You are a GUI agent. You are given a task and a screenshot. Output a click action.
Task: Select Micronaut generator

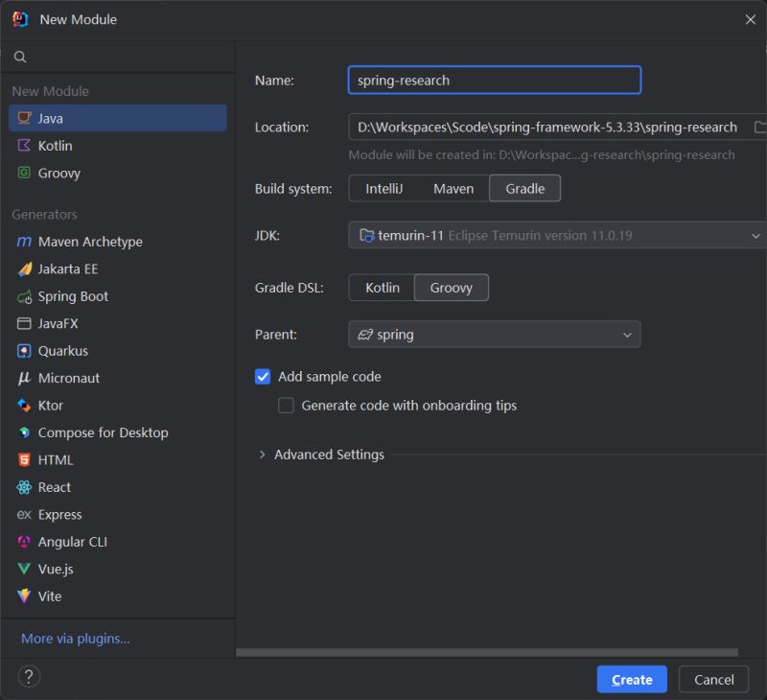pyautogui.click(x=118, y=378)
